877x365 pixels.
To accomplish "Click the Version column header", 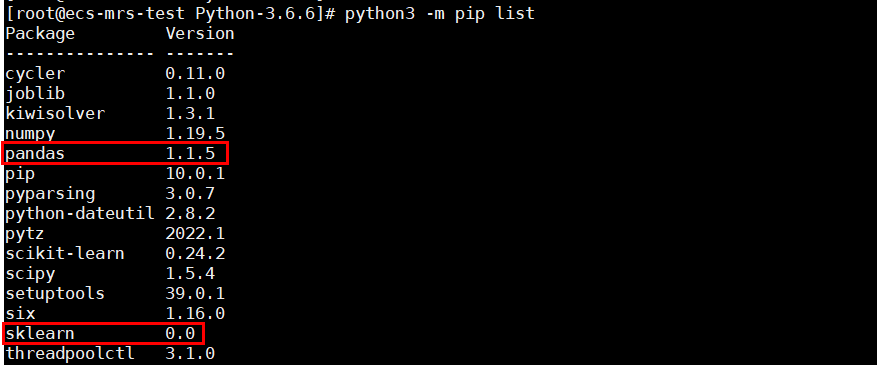I will point(200,34).
